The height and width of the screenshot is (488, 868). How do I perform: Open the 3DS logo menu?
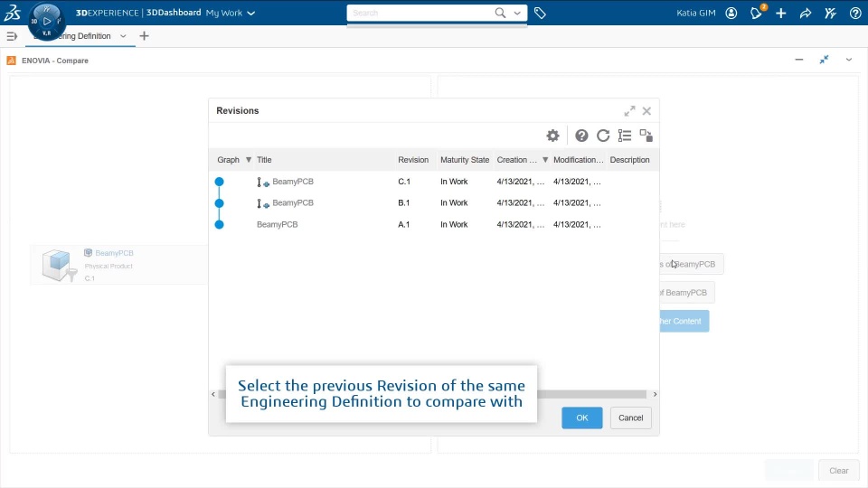(x=12, y=12)
